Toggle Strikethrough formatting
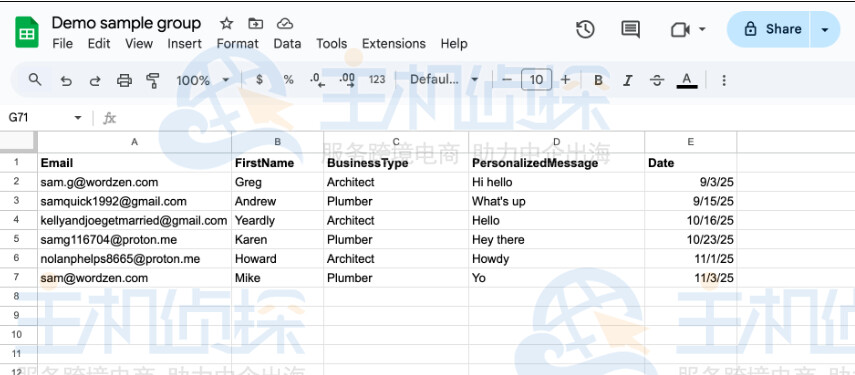The width and height of the screenshot is (855, 375). tap(657, 81)
